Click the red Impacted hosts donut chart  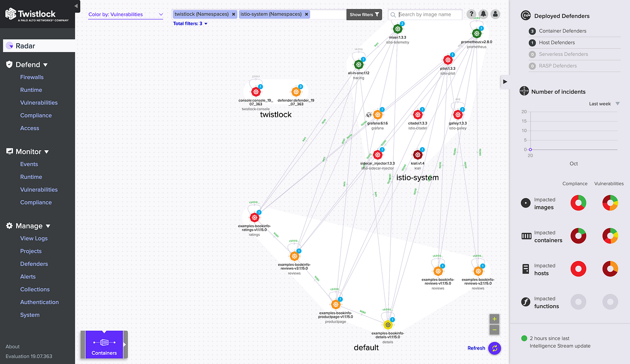pyautogui.click(x=578, y=269)
